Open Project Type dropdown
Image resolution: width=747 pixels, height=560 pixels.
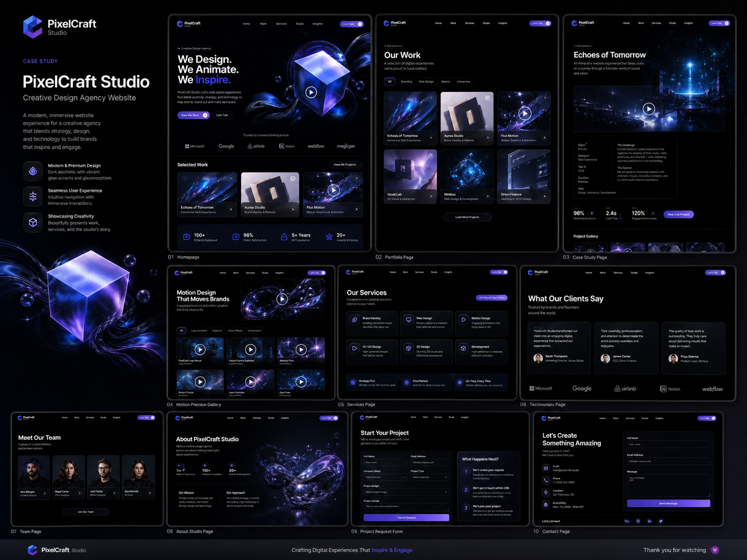[430, 477]
